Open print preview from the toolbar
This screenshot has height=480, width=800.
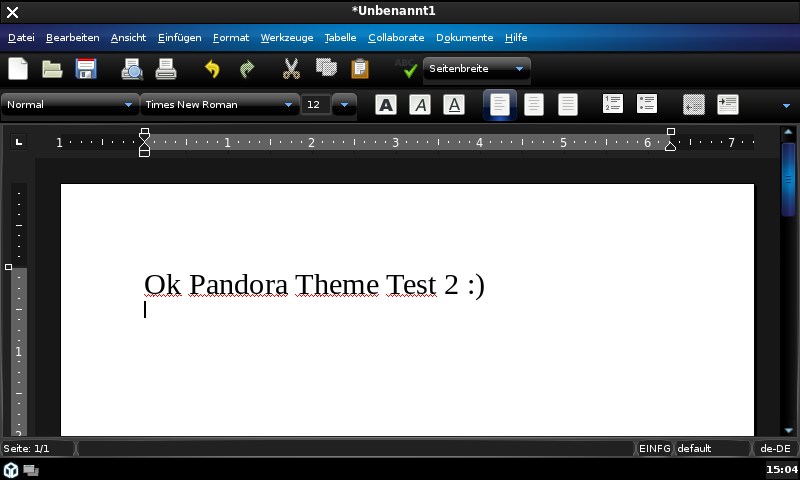[132, 69]
